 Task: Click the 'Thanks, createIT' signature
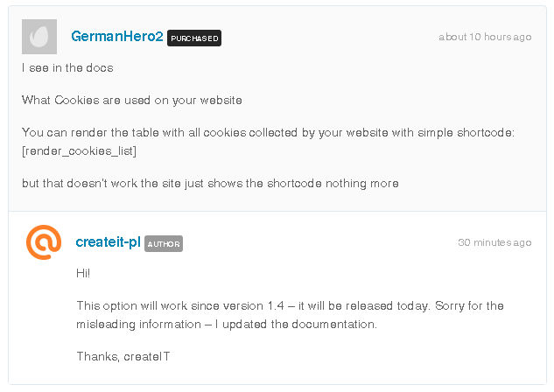click(123, 356)
